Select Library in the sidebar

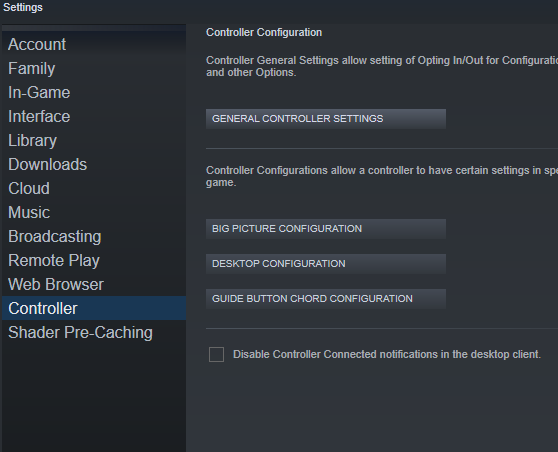(x=94, y=141)
